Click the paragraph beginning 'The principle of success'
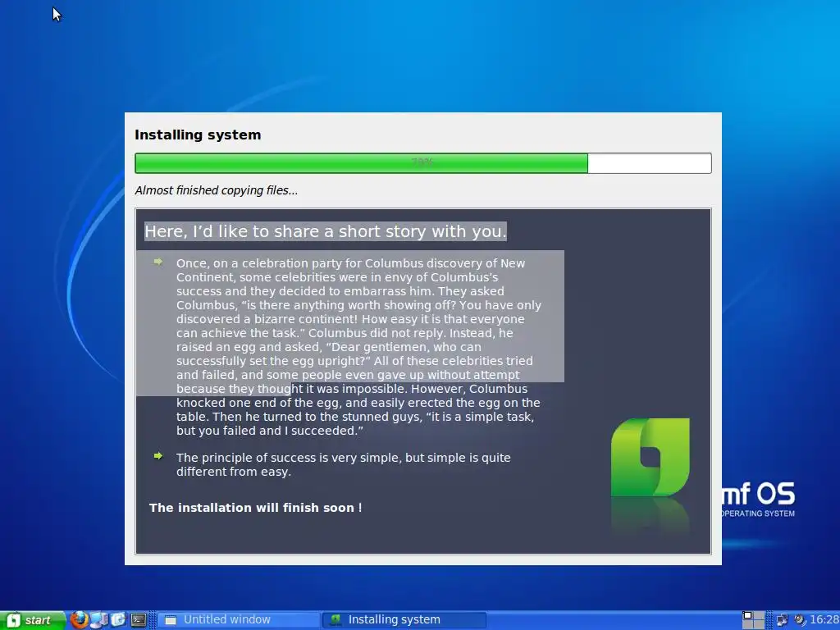The height and width of the screenshot is (630, 840). 344,464
